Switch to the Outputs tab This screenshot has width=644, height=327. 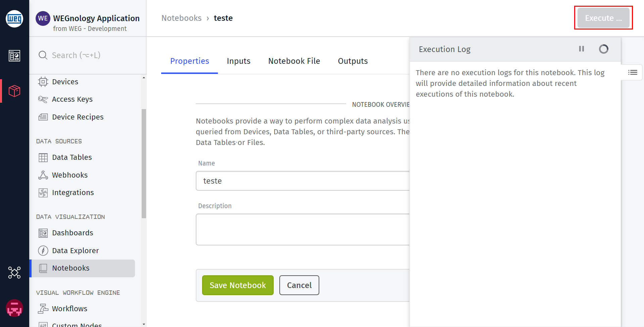click(x=353, y=61)
